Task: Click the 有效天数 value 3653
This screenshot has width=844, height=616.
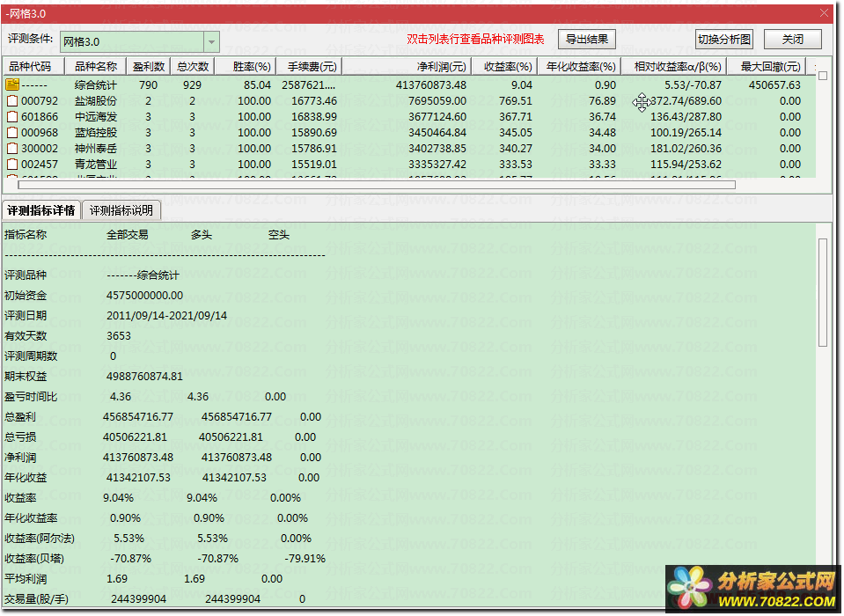Action: (119, 336)
